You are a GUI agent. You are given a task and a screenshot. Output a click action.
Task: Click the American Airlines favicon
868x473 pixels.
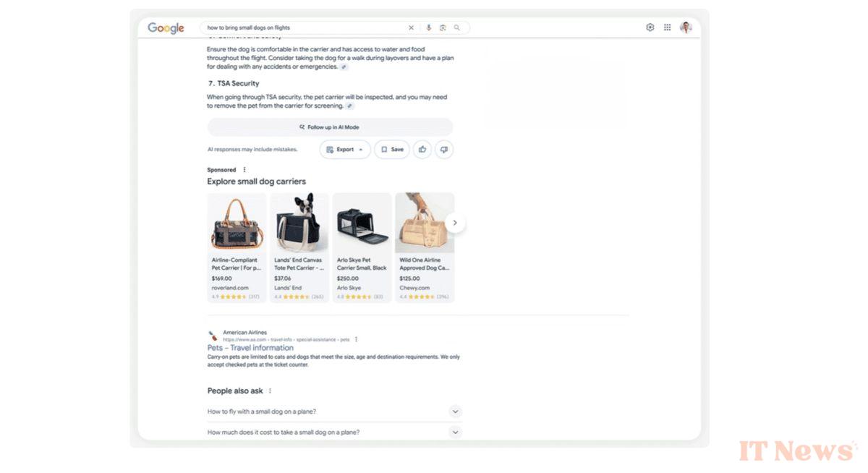point(213,336)
